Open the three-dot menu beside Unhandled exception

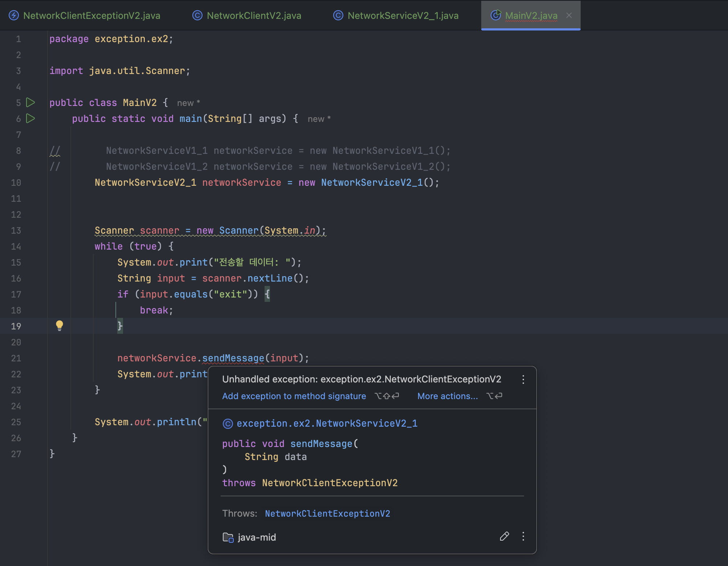[523, 380]
